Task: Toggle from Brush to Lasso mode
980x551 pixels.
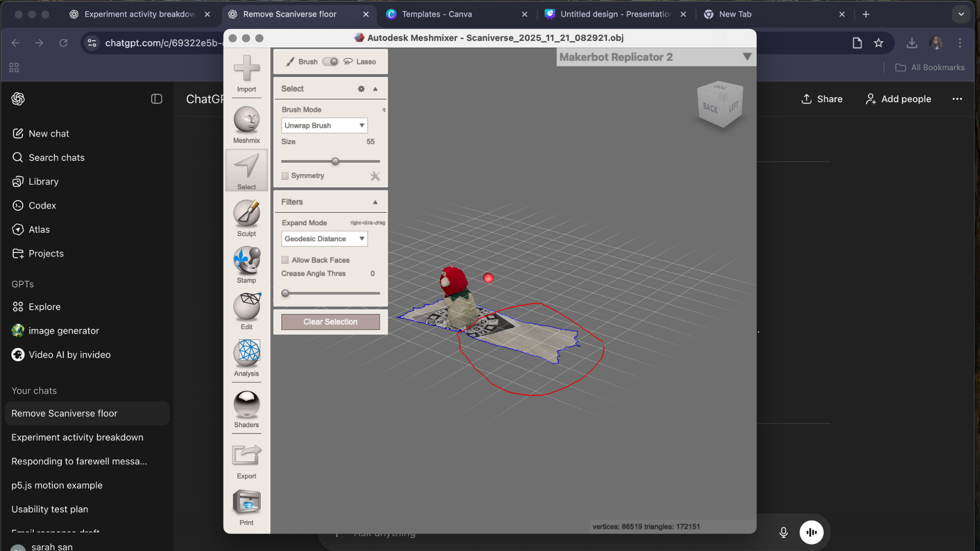Action: 331,61
